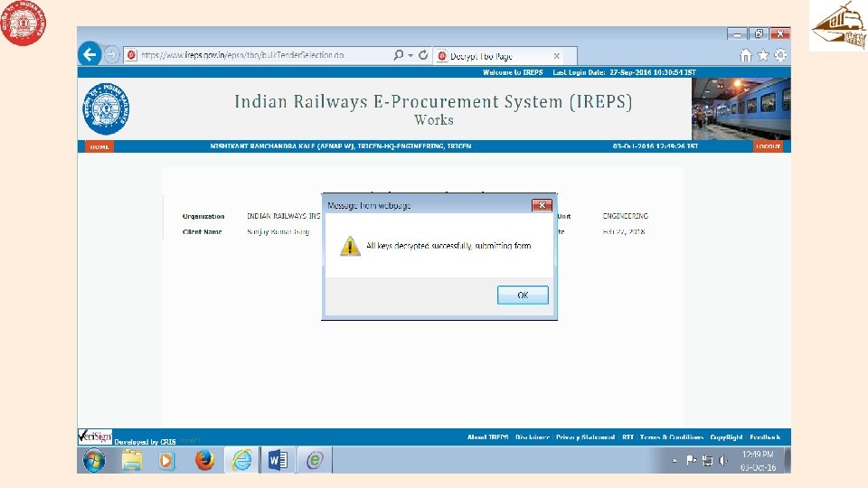Screen dimensions: 868x488
Task: Click the 'Message from webpage' dialog title
Action: 369,205
